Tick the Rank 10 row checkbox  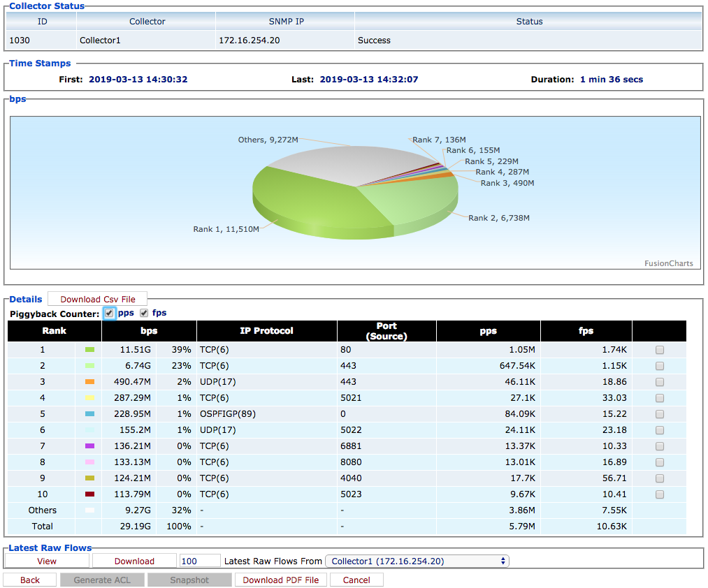click(x=659, y=494)
